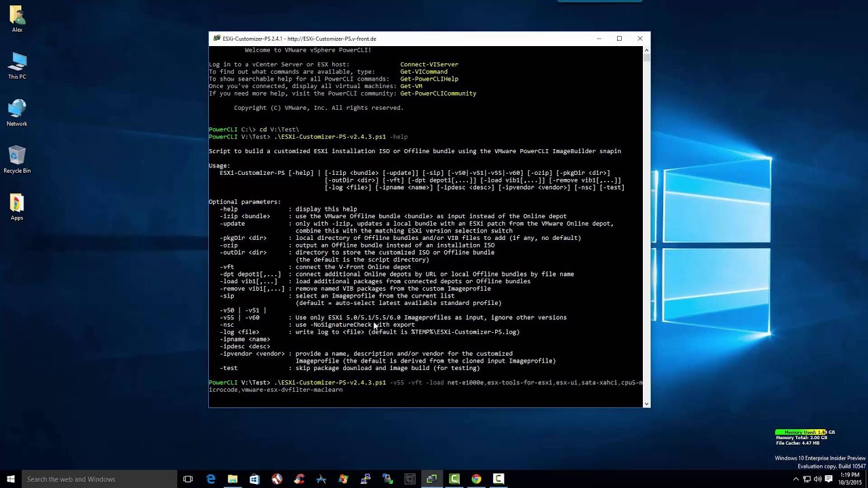
Task: Show hidden system tray icons
Action: (796, 479)
